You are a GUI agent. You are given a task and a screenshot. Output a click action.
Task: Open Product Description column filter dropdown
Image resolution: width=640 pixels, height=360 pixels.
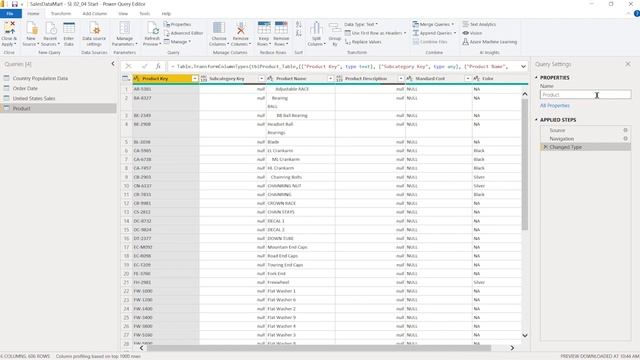(x=400, y=78)
